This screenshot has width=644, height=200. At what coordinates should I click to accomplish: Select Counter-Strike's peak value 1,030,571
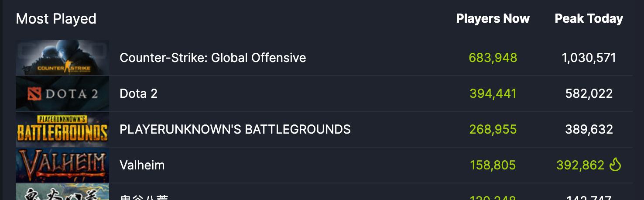click(589, 58)
